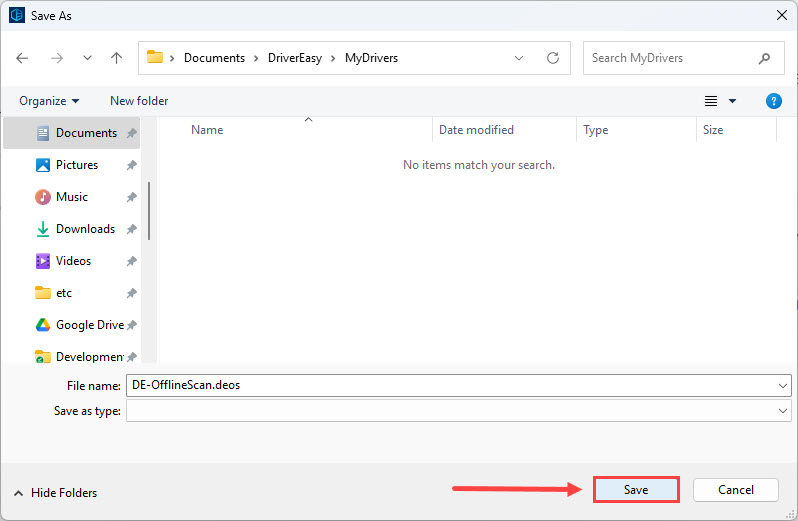
Task: Refresh the MyDrivers folder view
Action: (552, 58)
